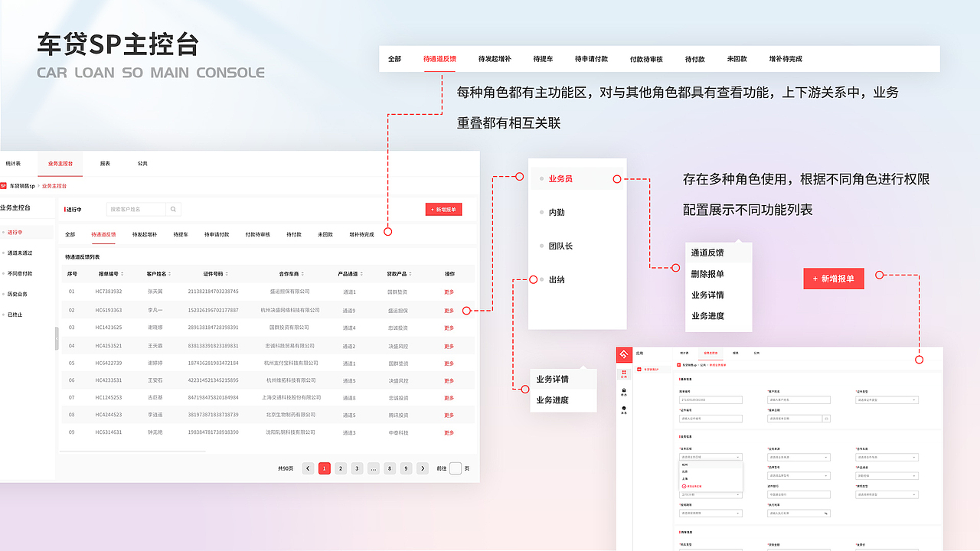This screenshot has height=551, width=980.
Task: Go to next page with right chevron
Action: pos(423,468)
